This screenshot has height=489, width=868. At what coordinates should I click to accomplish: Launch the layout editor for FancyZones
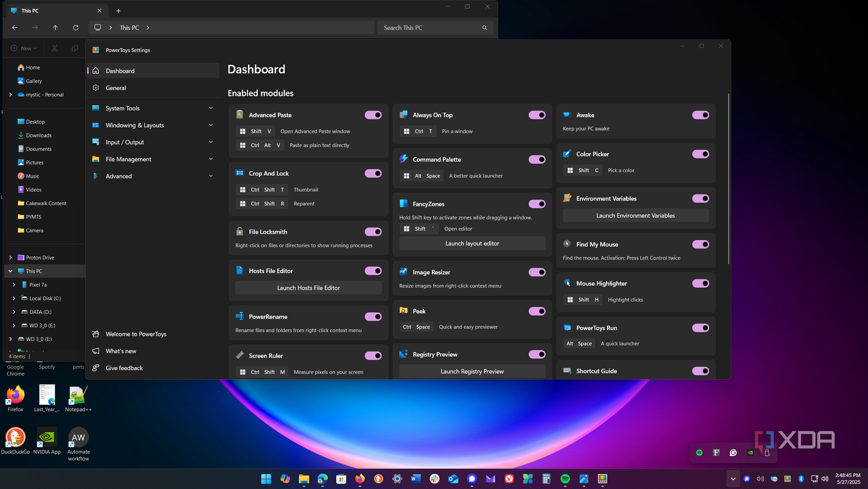point(472,243)
